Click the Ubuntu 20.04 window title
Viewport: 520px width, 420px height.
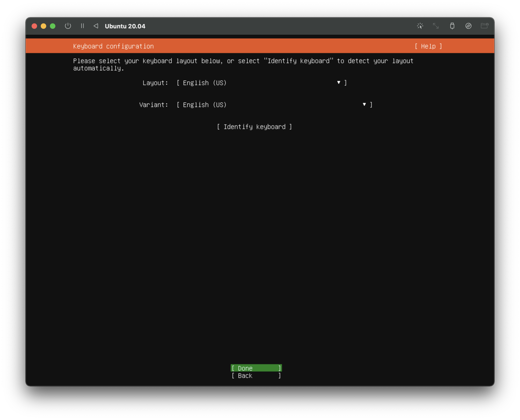[125, 26]
